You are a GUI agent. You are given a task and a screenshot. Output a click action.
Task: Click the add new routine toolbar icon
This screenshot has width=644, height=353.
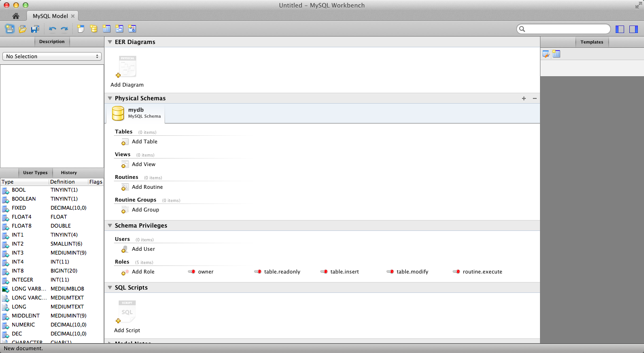pos(132,29)
